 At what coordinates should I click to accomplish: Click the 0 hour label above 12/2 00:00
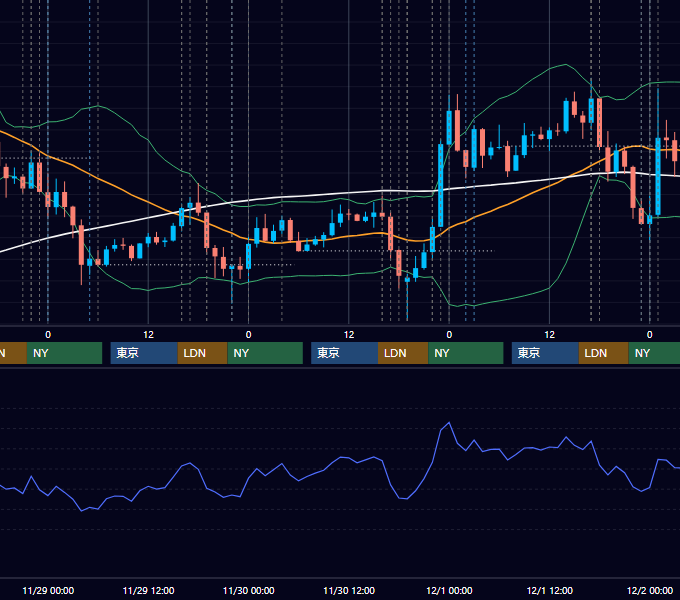click(x=650, y=335)
